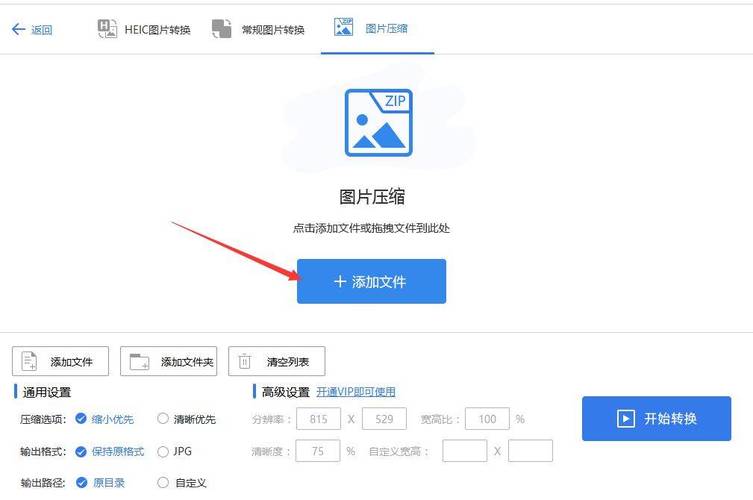Click the 清空列表 button label

click(288, 362)
